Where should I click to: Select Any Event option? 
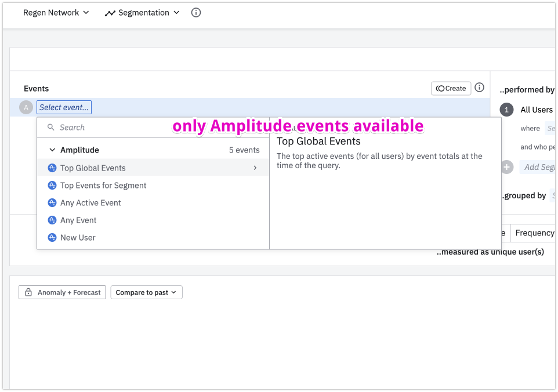(x=153, y=220)
